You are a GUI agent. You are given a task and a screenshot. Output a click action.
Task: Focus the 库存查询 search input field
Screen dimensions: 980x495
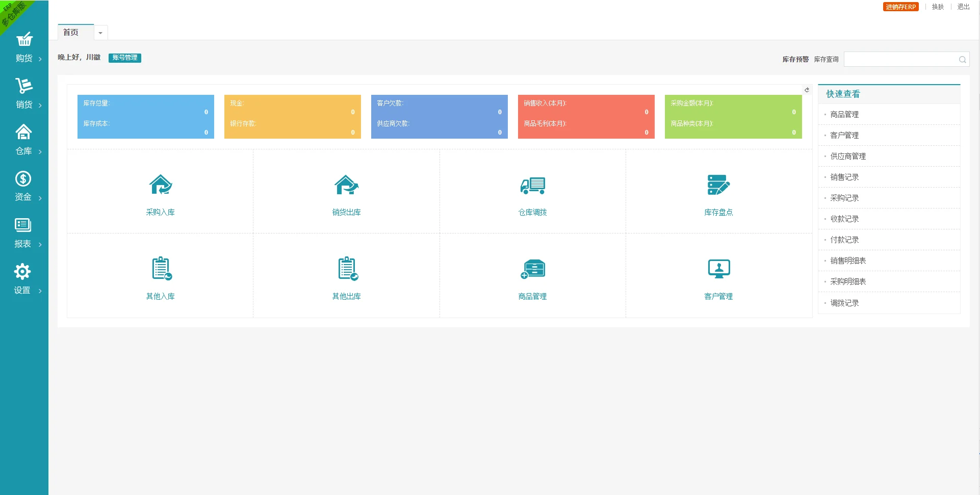[900, 60]
